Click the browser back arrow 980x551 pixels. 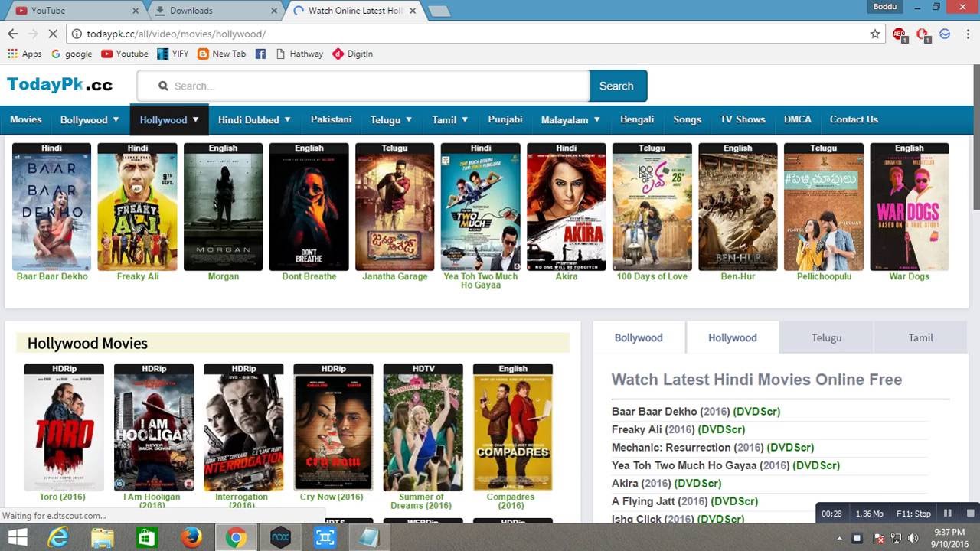pos(12,34)
